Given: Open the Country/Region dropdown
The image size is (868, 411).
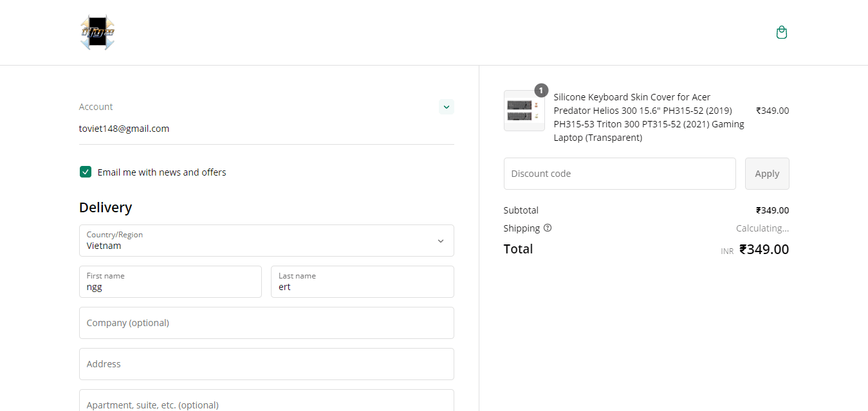Looking at the screenshot, I should [x=266, y=241].
